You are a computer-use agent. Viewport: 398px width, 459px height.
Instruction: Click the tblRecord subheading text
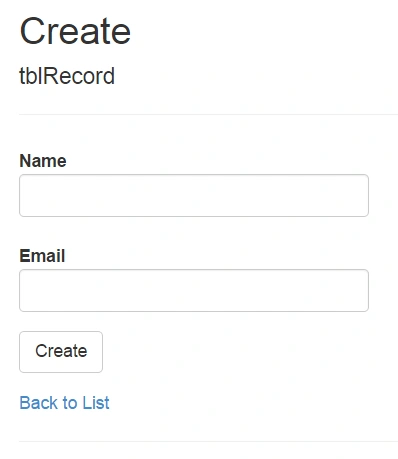[67, 76]
